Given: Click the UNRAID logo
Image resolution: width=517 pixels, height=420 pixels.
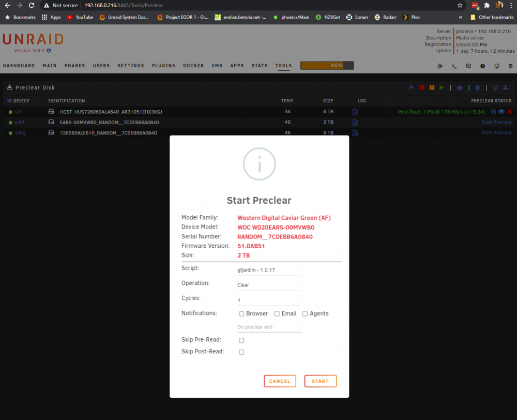Looking at the screenshot, I should [x=33, y=39].
